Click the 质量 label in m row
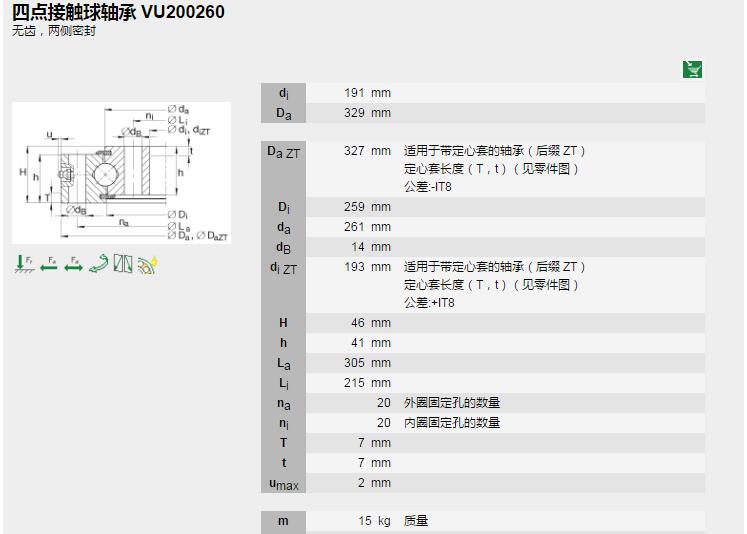The image size is (747, 534). [416, 521]
